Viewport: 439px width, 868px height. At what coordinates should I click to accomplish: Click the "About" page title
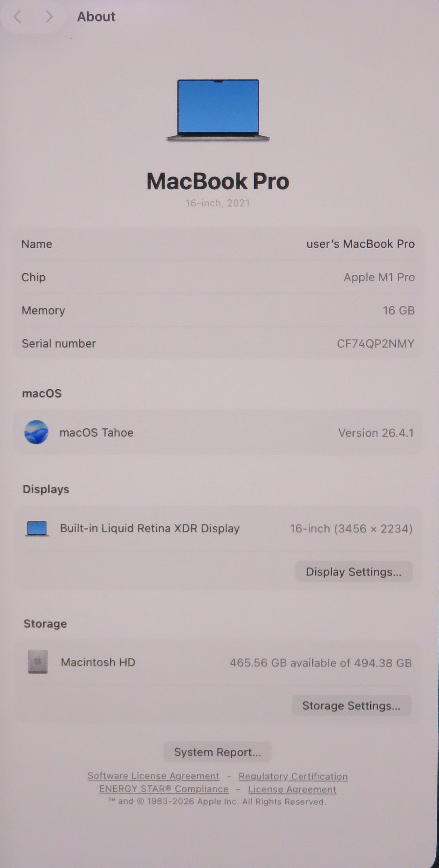[x=96, y=16]
